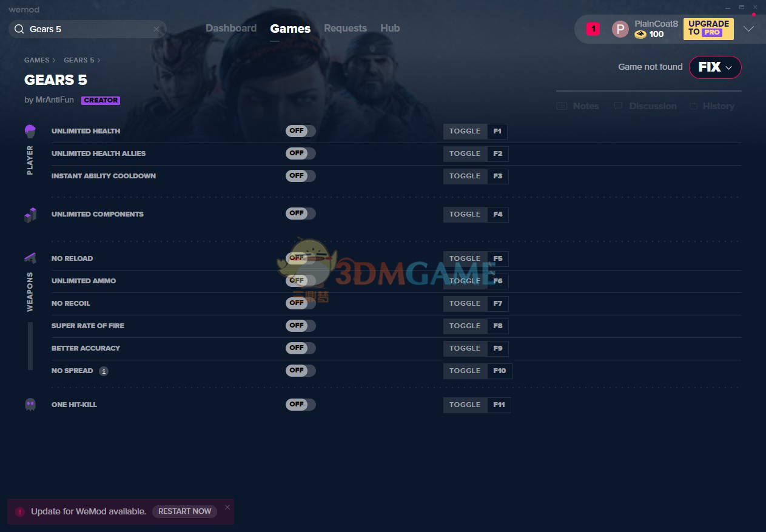
Task: Click the search magnifier icon
Action: tap(19, 29)
